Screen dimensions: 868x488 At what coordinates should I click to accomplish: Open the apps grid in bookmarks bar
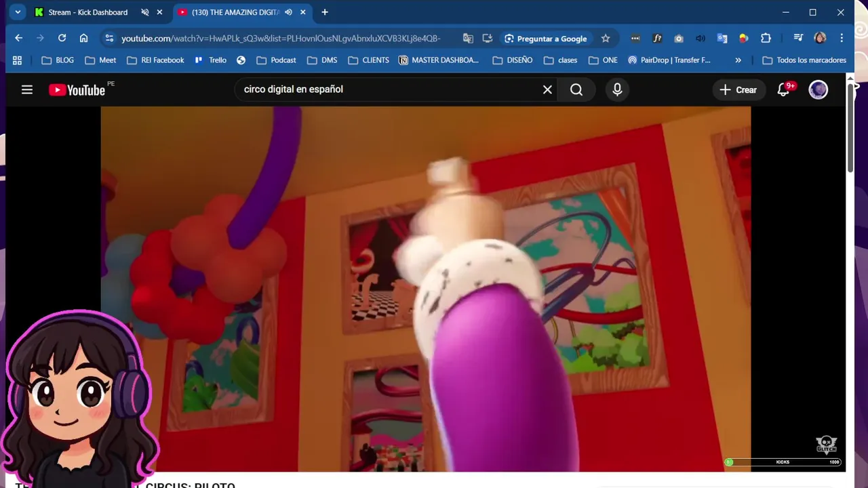[x=17, y=60]
